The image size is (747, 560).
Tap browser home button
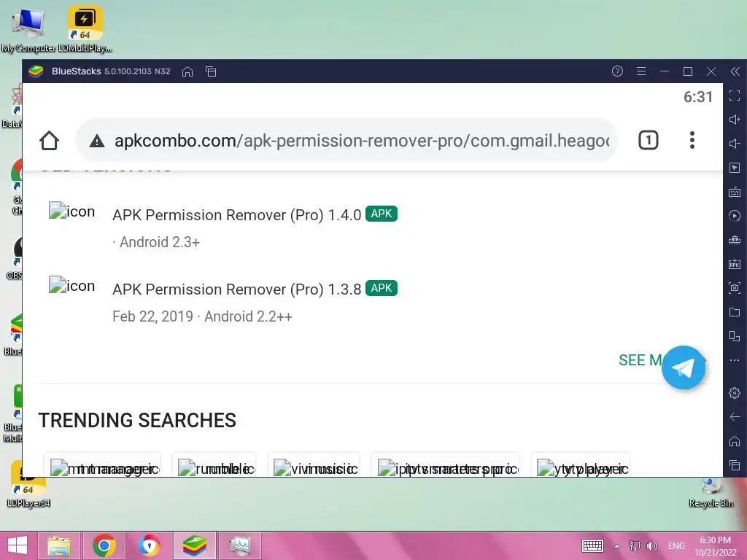(49, 141)
